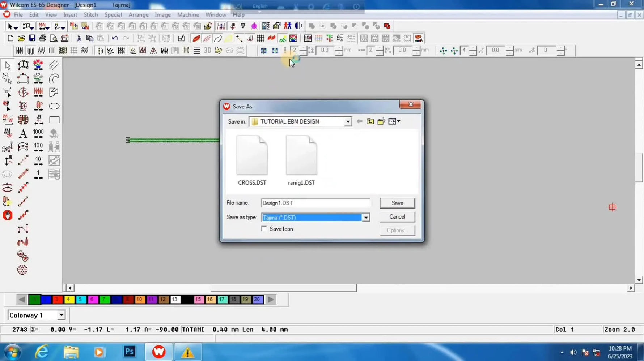Click the Windows Start button

pos(12,352)
